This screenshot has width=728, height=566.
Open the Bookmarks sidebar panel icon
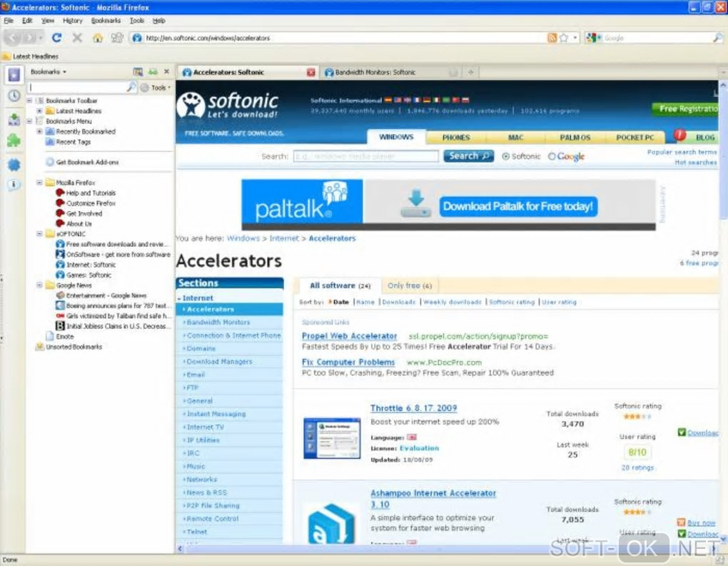[x=14, y=74]
